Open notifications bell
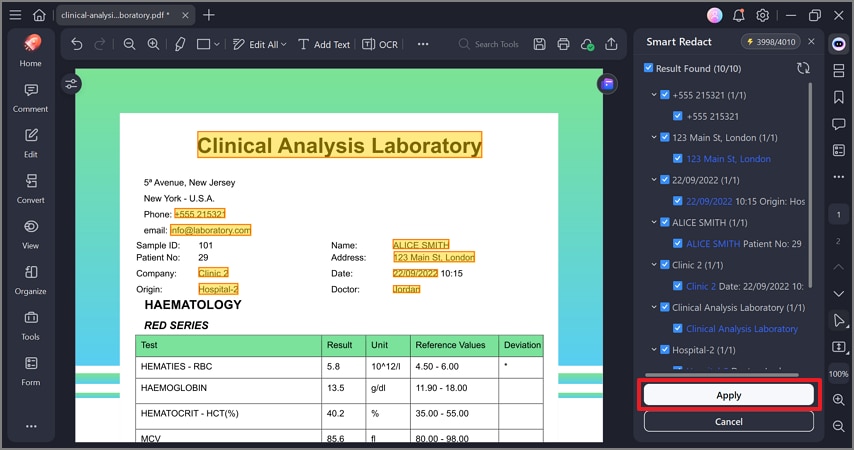The image size is (854, 450). (739, 15)
